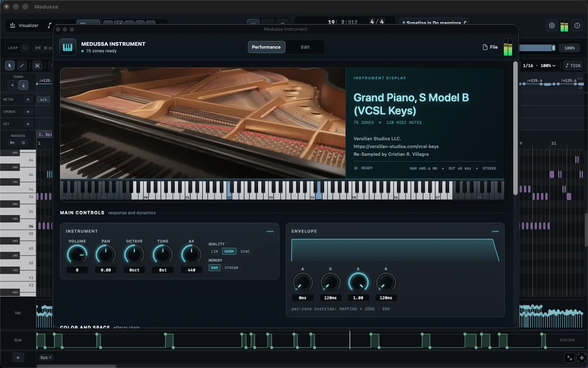588x368 pixels.
Task: Click the plus button below Sus lane
Action: tap(18, 358)
